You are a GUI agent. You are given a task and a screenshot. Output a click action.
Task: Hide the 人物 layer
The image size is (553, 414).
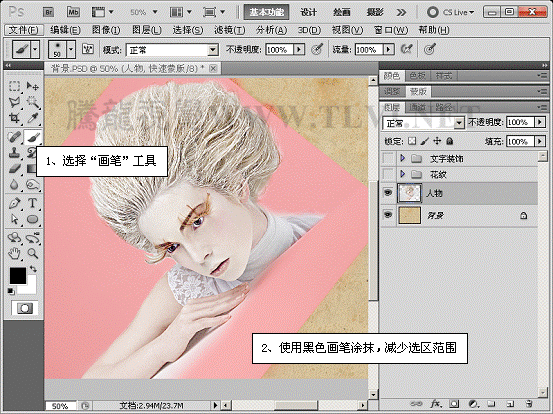pyautogui.click(x=388, y=193)
